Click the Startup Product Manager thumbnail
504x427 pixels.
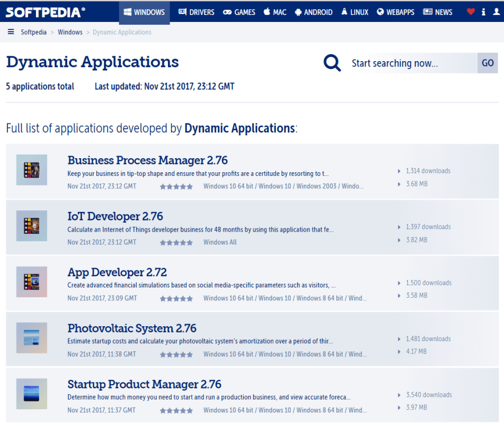coord(32,394)
